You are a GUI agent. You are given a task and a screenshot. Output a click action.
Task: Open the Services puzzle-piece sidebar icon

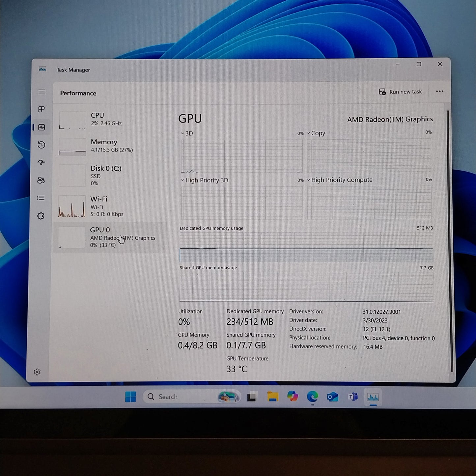tap(41, 216)
